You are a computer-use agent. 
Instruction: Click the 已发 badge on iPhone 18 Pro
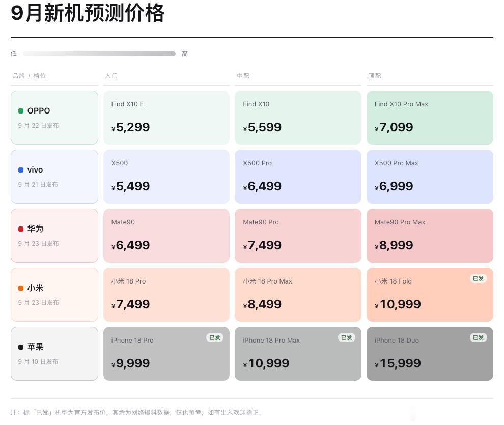215,337
